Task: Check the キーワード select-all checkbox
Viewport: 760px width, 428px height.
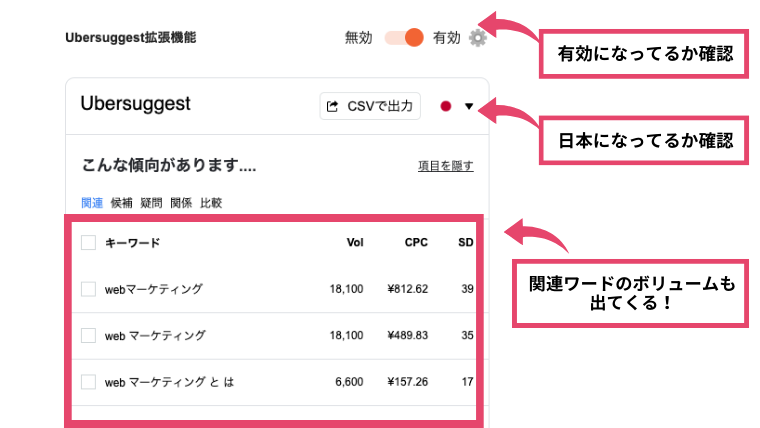Action: coord(88,242)
